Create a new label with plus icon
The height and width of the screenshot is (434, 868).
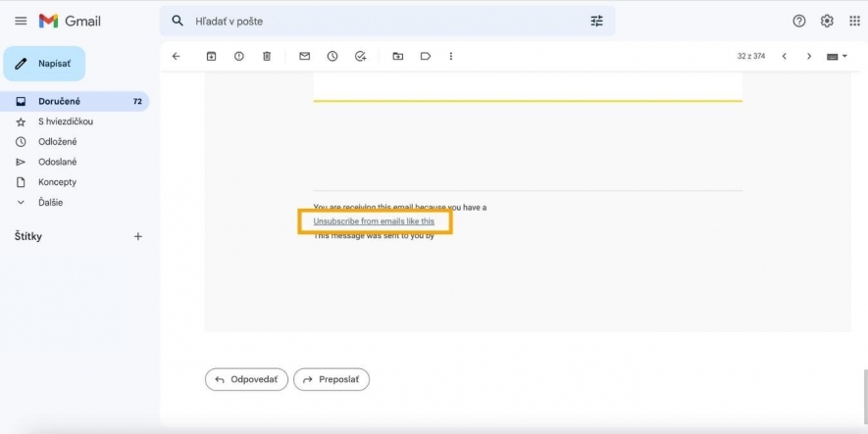pyautogui.click(x=138, y=236)
